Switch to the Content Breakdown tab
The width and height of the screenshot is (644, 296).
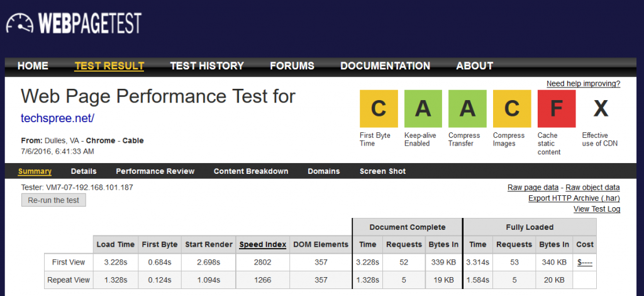pyautogui.click(x=251, y=171)
